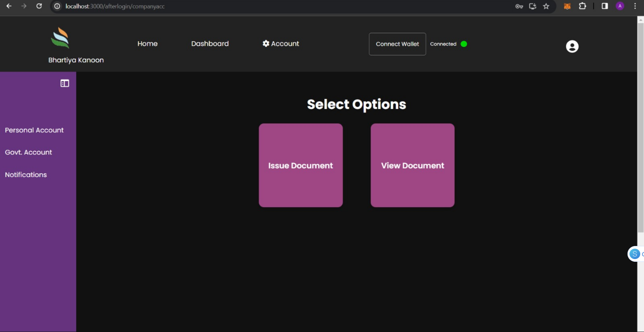Choose the Issue Document card
Screen dimensions: 644x332
(301, 165)
